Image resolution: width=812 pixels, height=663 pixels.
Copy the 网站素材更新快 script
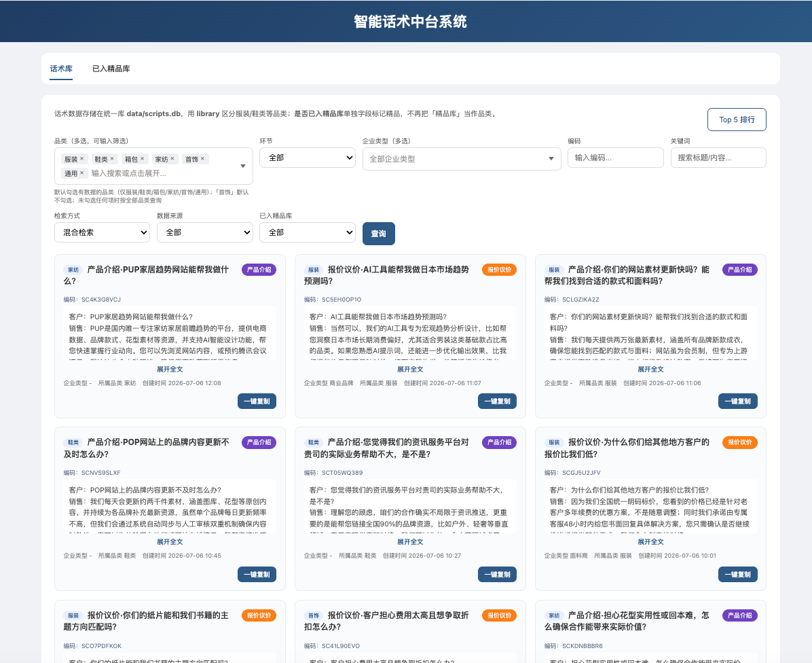coord(738,401)
